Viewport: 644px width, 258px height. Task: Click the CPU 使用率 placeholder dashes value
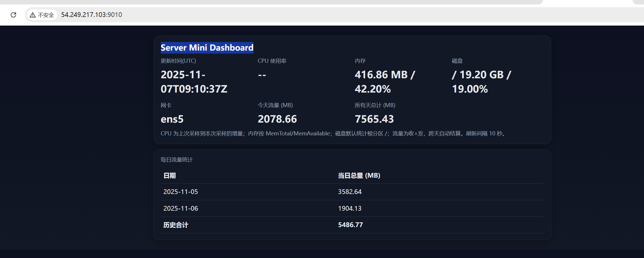262,75
